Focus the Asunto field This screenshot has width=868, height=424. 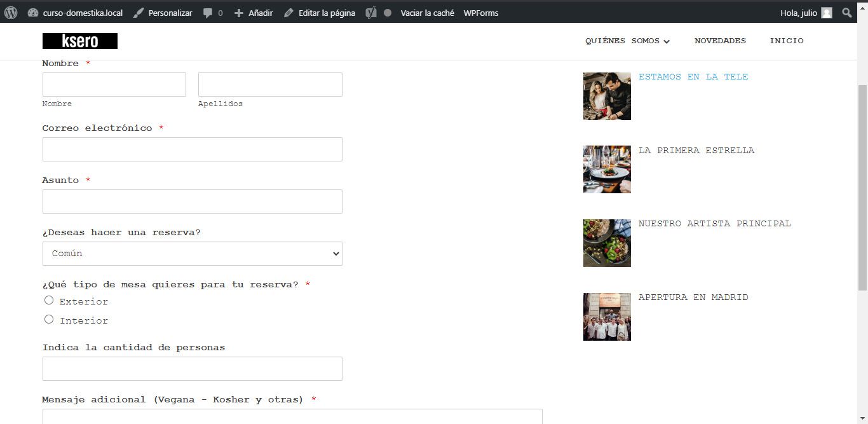[x=193, y=202]
